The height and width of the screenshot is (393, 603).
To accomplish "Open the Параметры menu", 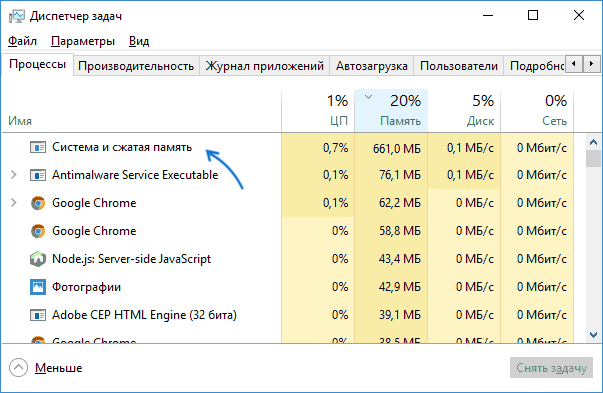I will coord(83,41).
